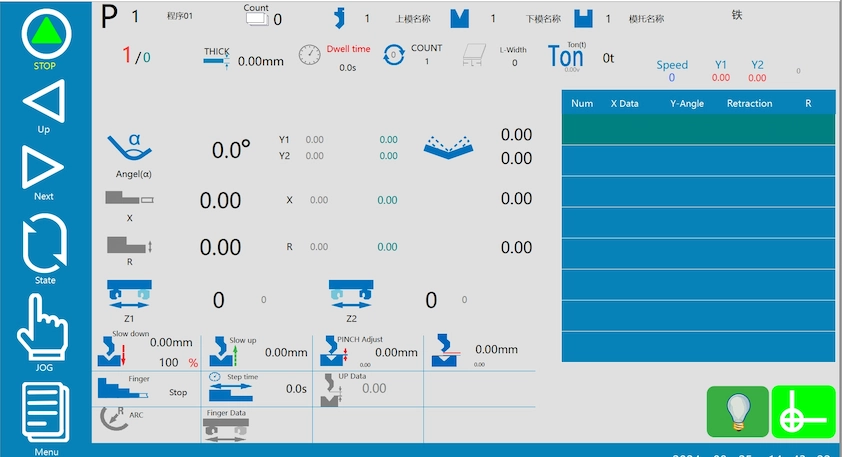
Task: Click the ARC radius icon
Action: [x=115, y=419]
